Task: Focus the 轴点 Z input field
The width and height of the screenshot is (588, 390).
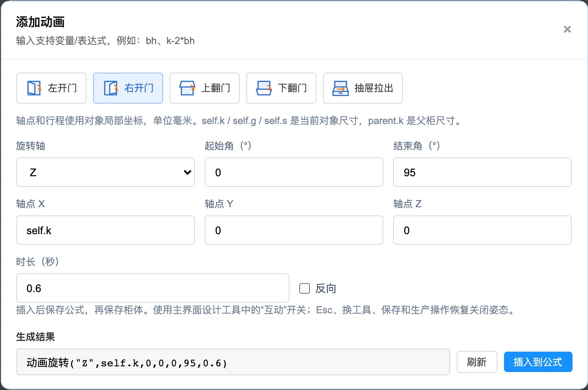Action: (x=482, y=230)
